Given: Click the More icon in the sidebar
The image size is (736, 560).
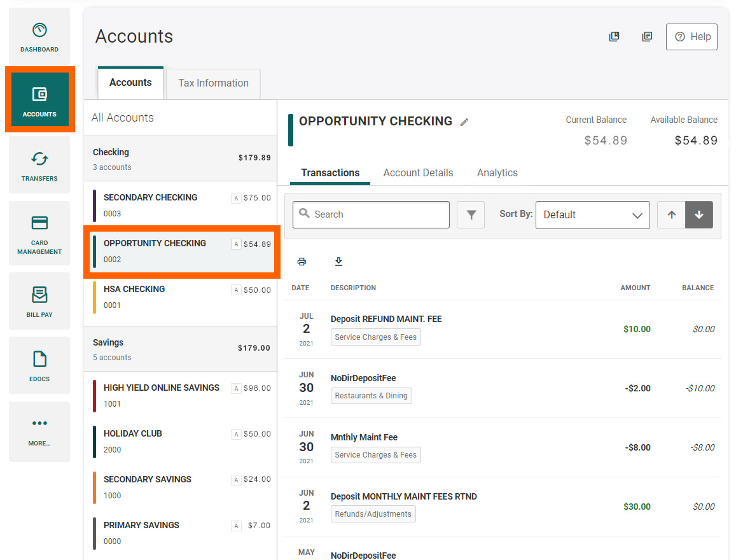Looking at the screenshot, I should pyautogui.click(x=39, y=431).
